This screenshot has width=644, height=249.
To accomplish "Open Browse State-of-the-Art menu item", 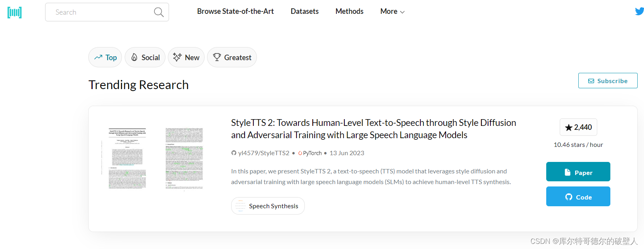I will pos(236,11).
